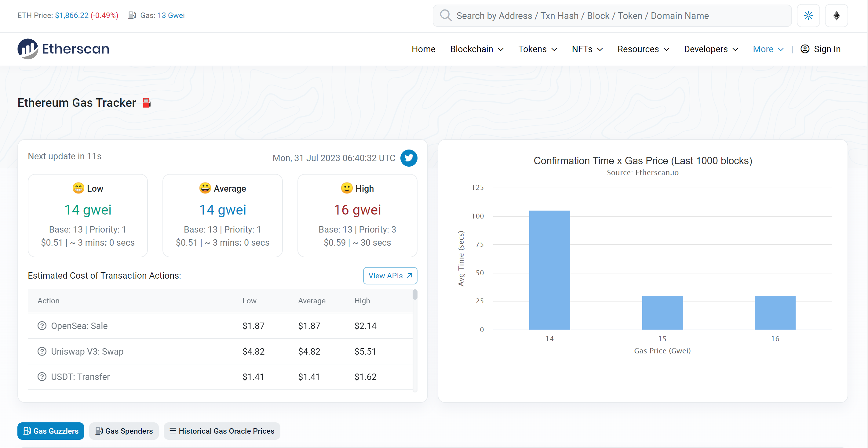Click the 14 Gwei chart bar
868x448 pixels.
click(x=549, y=269)
